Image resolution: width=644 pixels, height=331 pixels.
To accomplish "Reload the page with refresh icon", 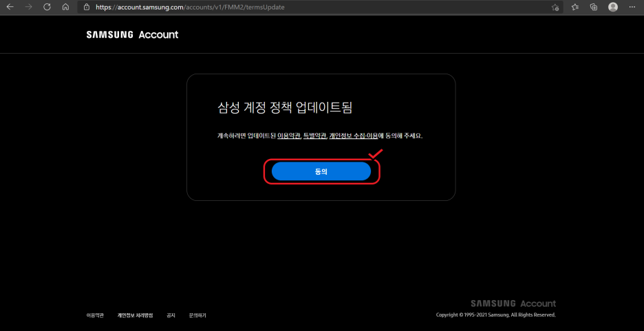I will click(x=47, y=7).
